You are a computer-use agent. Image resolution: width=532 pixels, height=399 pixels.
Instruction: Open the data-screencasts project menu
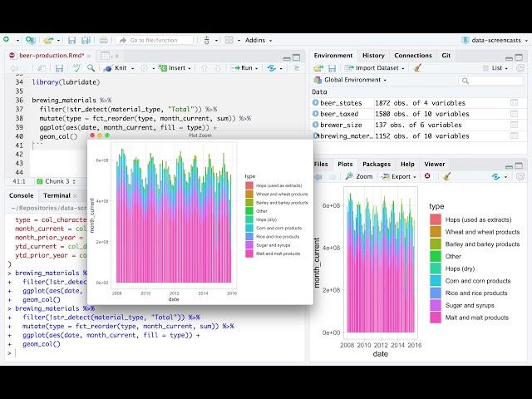tap(495, 40)
